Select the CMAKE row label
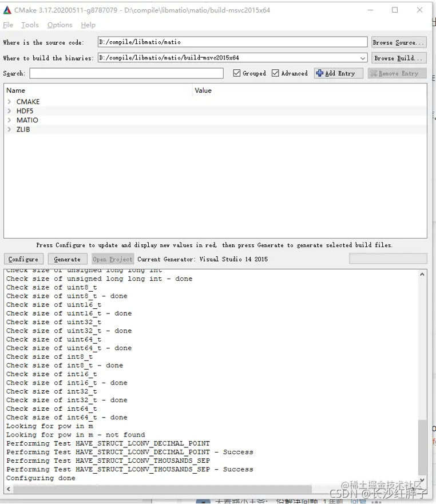The height and width of the screenshot is (504, 436). point(28,102)
